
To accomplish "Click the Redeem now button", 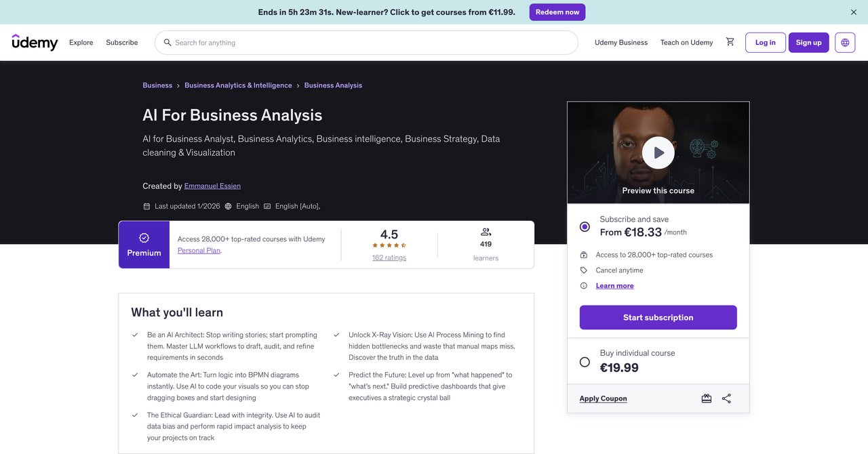I will pyautogui.click(x=557, y=12).
